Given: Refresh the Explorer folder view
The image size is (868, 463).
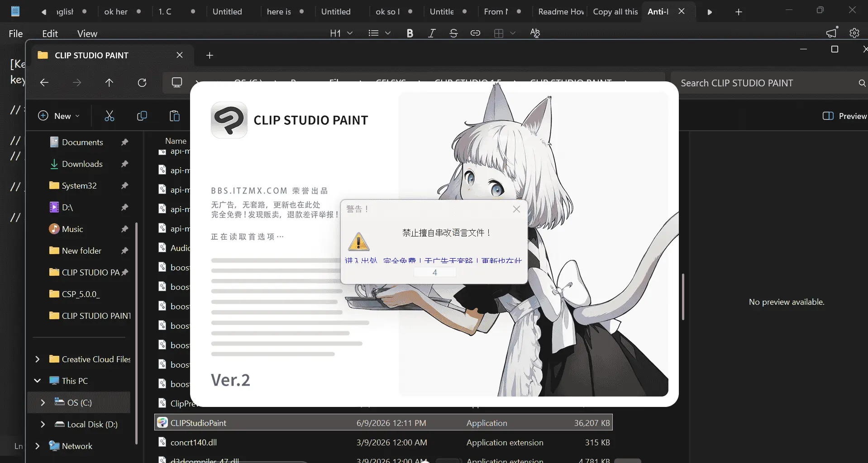Looking at the screenshot, I should pyautogui.click(x=142, y=82).
